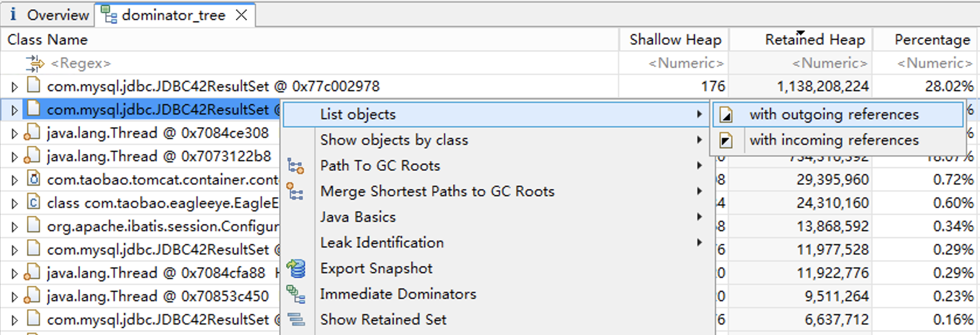Select the java.lang.Thread 0x7073122b8 row

pyautogui.click(x=159, y=156)
